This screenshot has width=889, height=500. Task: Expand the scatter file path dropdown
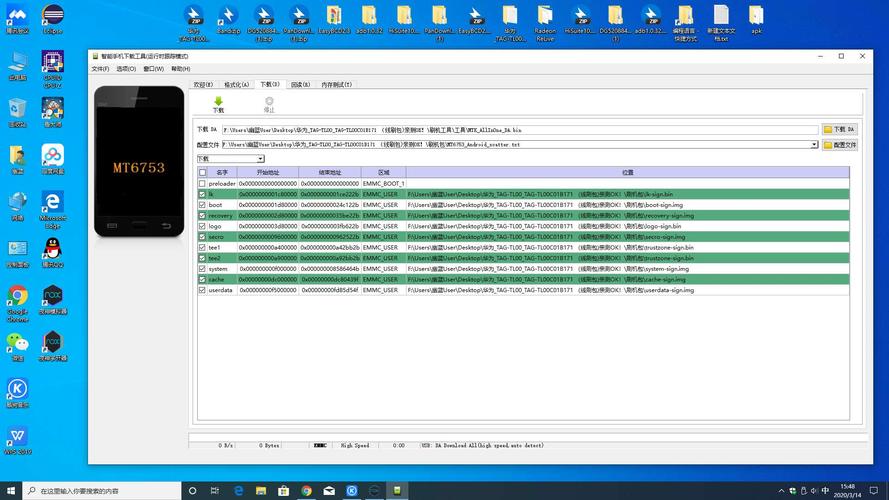pos(814,145)
